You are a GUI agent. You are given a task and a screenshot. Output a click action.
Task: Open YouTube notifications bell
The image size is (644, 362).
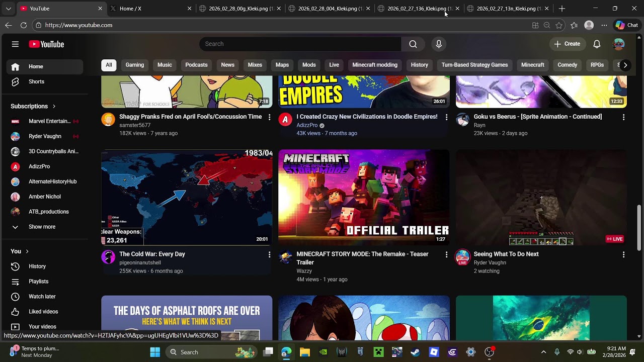click(x=597, y=44)
